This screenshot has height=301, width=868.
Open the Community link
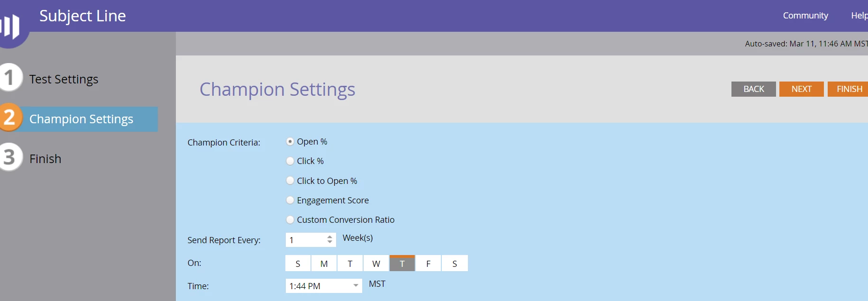point(805,16)
